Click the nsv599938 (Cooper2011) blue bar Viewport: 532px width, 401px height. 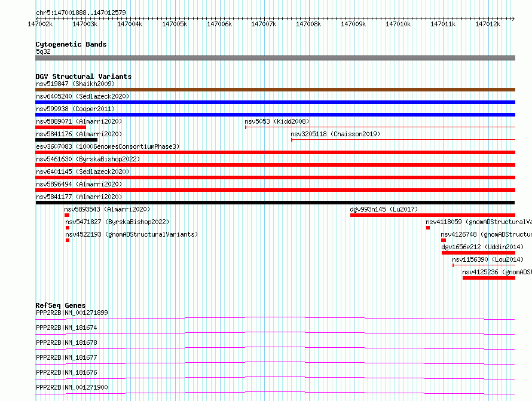[x=275, y=115]
